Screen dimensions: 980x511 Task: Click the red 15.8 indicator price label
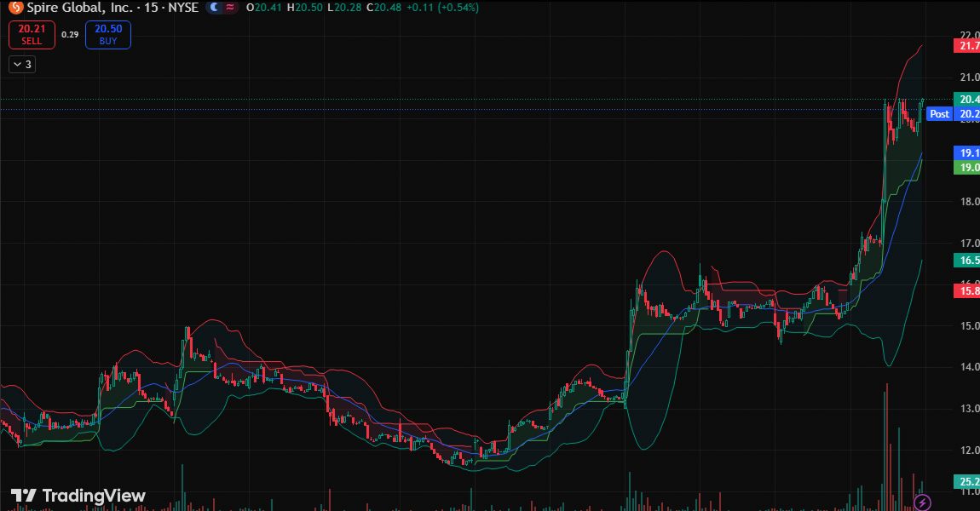(967, 291)
